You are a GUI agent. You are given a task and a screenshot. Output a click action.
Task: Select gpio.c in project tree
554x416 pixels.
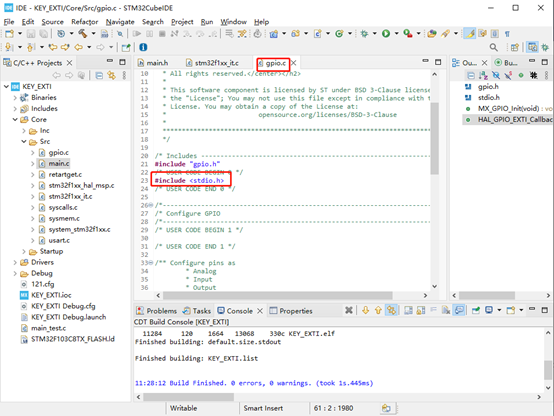point(58,153)
